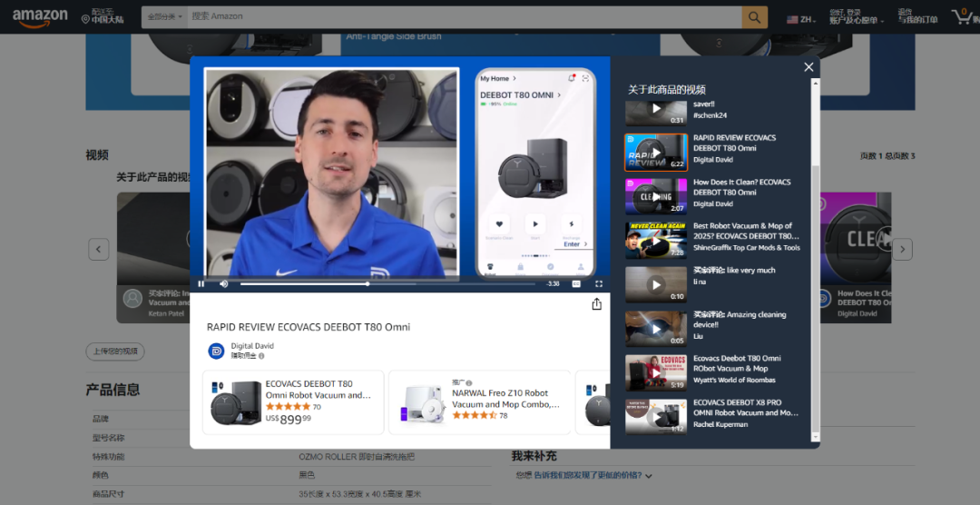Click the 产品信息 heading
Viewport: 980px width, 505px height.
(113, 390)
